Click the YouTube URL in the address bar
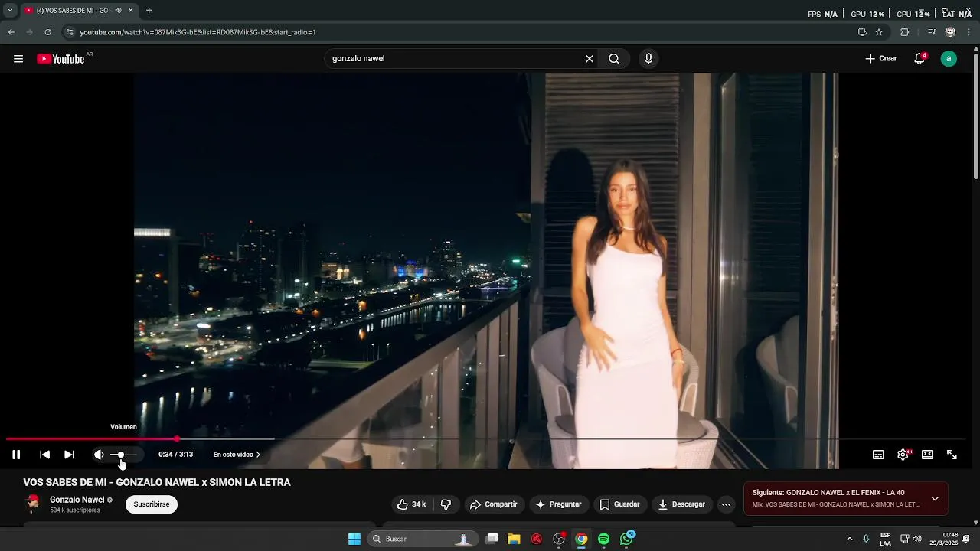Screen dimensions: 980x551 [x=198, y=32]
